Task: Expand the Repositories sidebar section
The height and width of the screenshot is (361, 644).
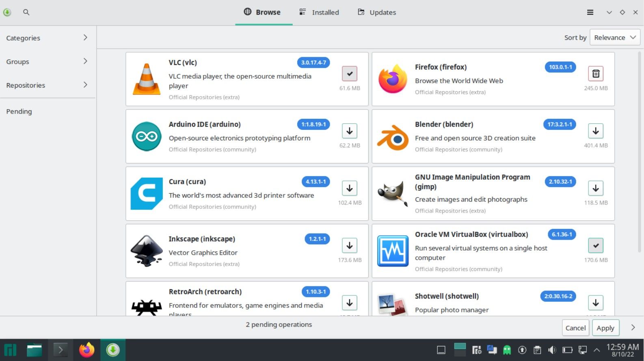Action: (48, 85)
